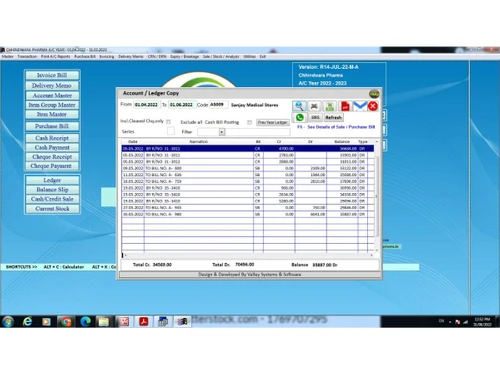Launch Internet Explorer from taskbar
500x375 pixels.
tap(27, 321)
